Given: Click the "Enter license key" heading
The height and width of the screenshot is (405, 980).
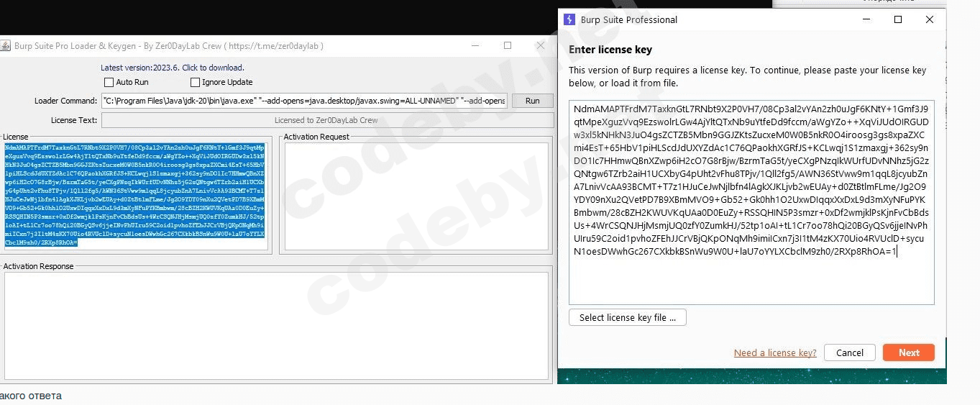Looking at the screenshot, I should point(610,50).
